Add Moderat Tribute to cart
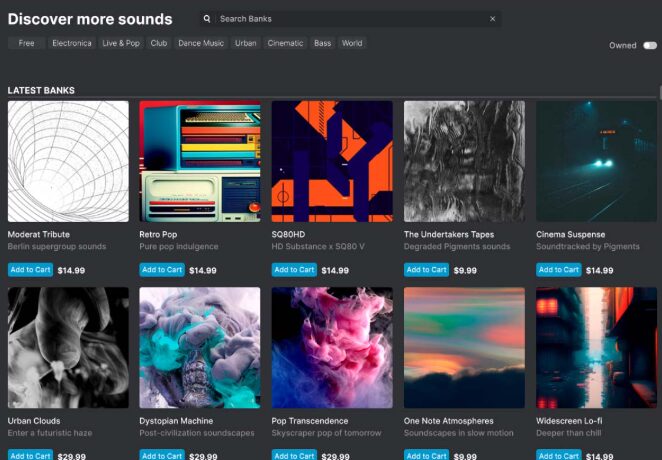 click(30, 270)
